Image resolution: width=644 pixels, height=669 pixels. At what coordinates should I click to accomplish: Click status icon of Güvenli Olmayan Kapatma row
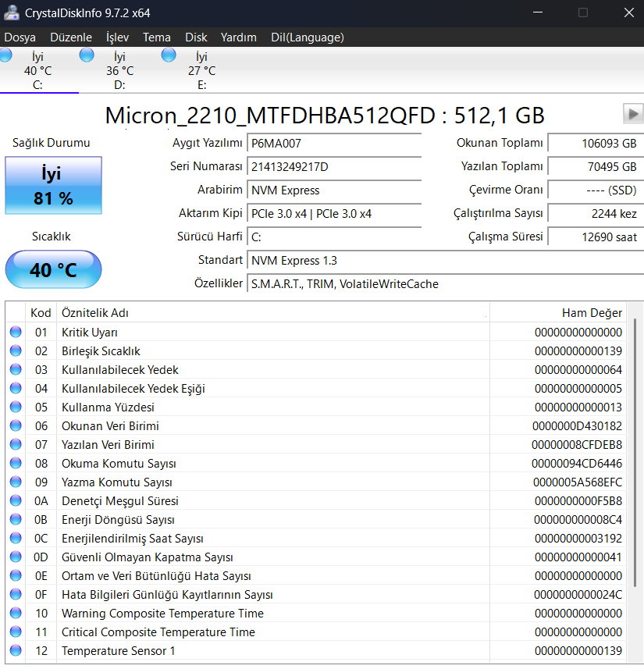pos(16,557)
